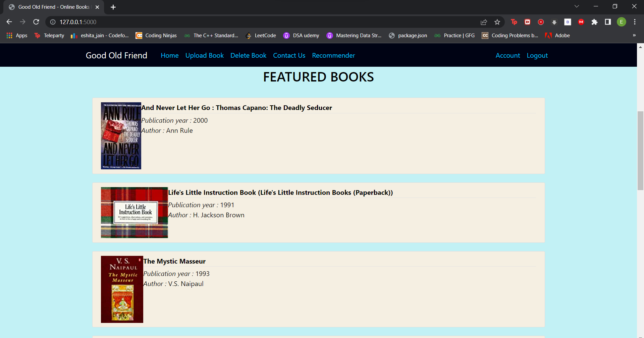Open the Coding Ninjas bookmark
The height and width of the screenshot is (338, 644).
pyautogui.click(x=156, y=36)
